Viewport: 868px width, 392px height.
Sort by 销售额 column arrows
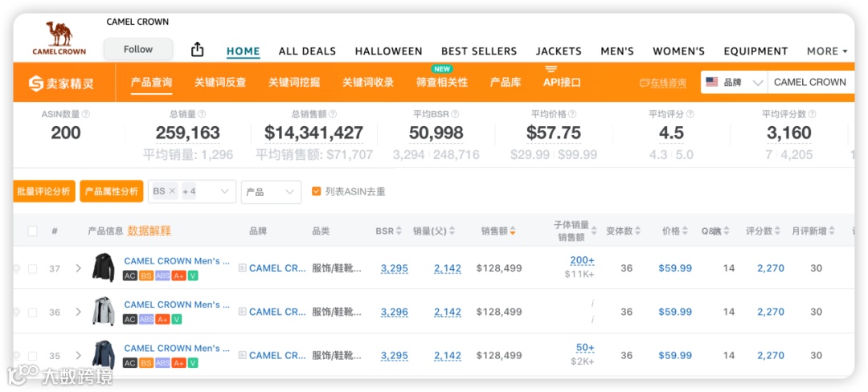(513, 231)
